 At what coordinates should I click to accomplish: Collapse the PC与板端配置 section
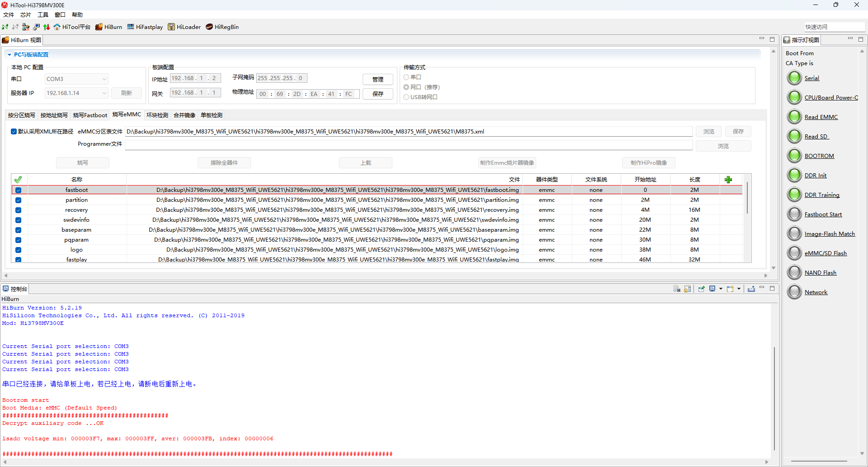pyautogui.click(x=9, y=55)
